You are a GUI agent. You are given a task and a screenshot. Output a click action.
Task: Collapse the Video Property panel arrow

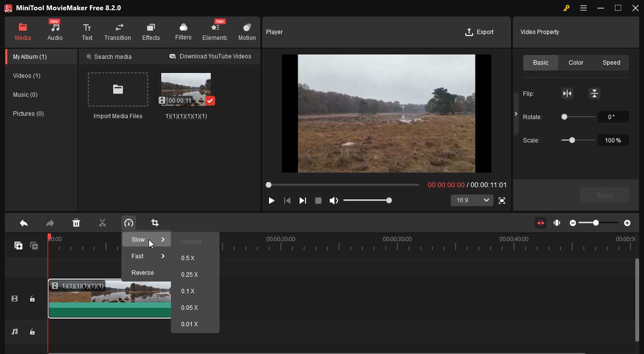(x=516, y=114)
